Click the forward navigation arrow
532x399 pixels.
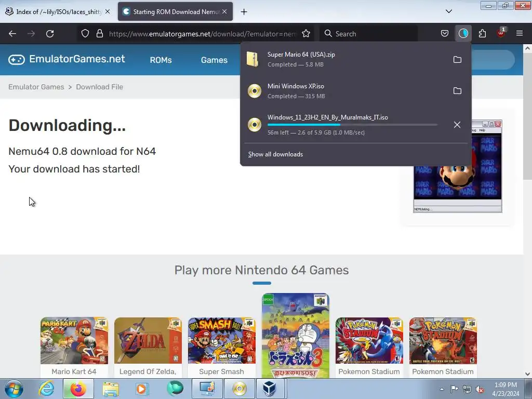tap(31, 34)
